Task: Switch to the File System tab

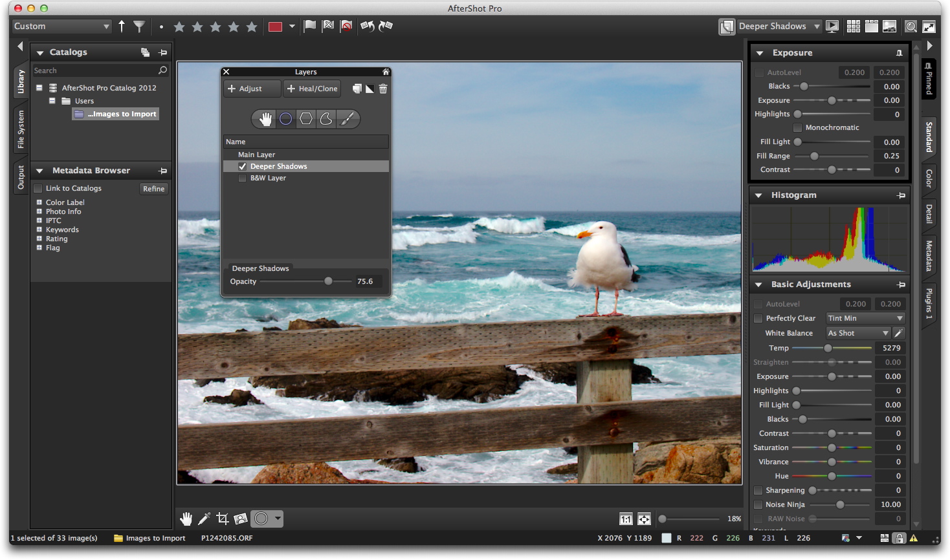Action: click(x=21, y=129)
